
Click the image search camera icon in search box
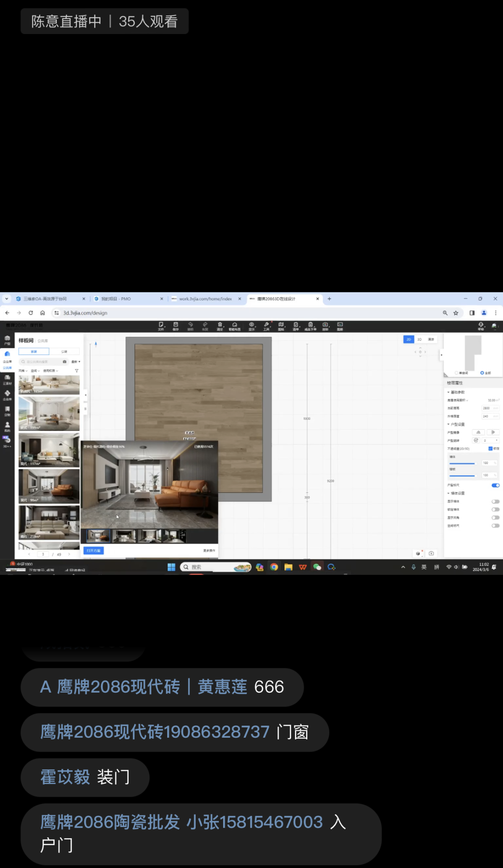[x=64, y=362]
